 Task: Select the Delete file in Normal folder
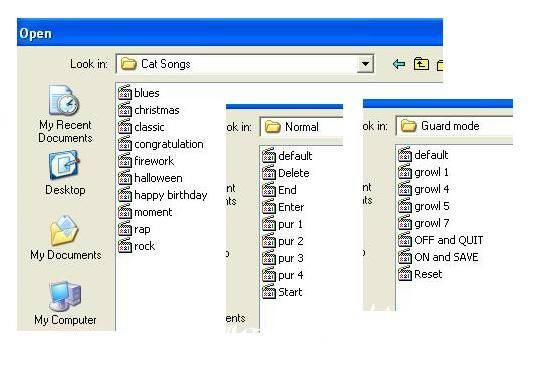[x=286, y=173]
